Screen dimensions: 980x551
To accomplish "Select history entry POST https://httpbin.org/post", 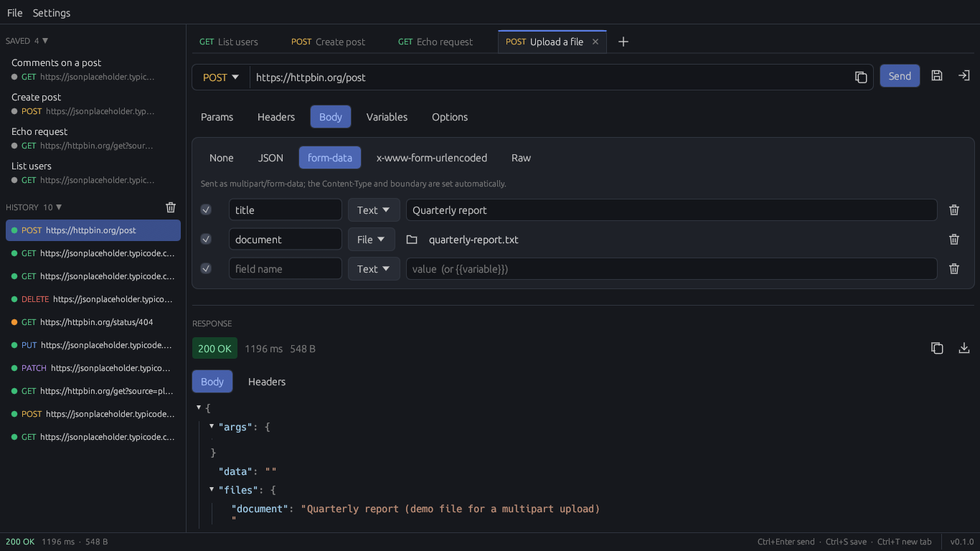I will click(93, 230).
